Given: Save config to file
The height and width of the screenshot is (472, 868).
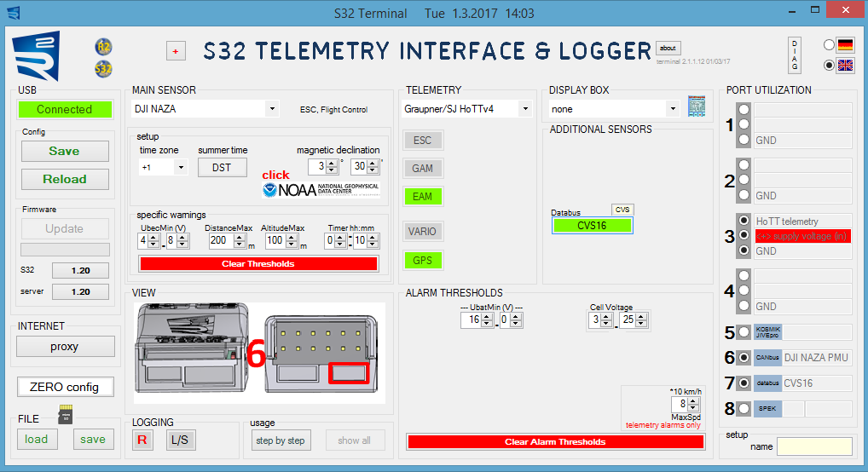Looking at the screenshot, I should coord(93,440).
